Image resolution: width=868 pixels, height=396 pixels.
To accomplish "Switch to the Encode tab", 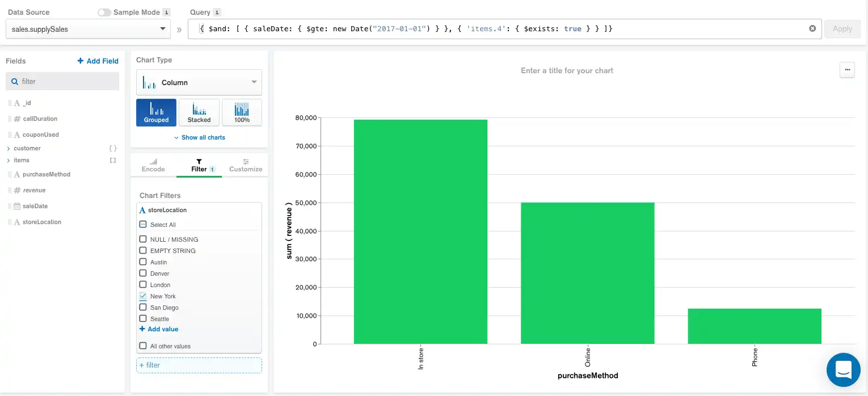I will point(153,166).
